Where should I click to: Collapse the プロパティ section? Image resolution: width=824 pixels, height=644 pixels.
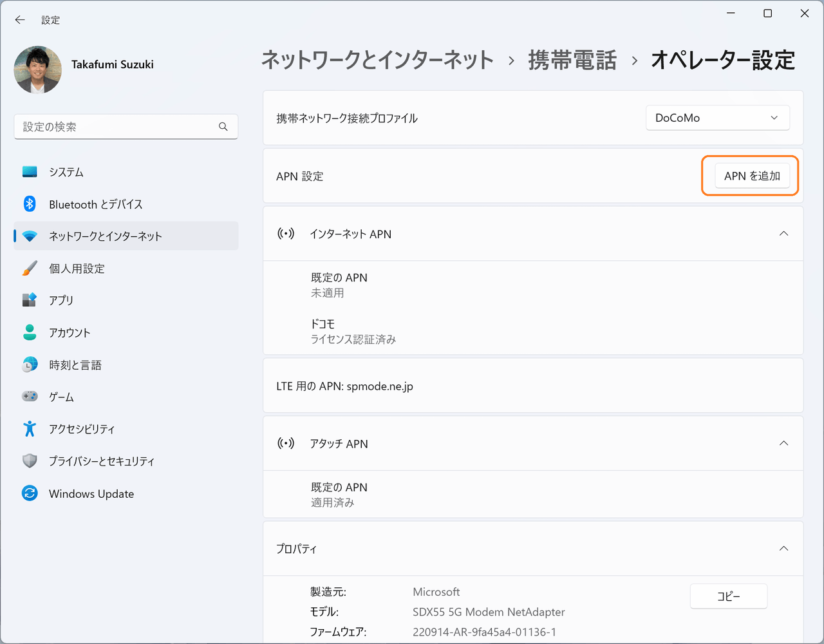pos(783,549)
